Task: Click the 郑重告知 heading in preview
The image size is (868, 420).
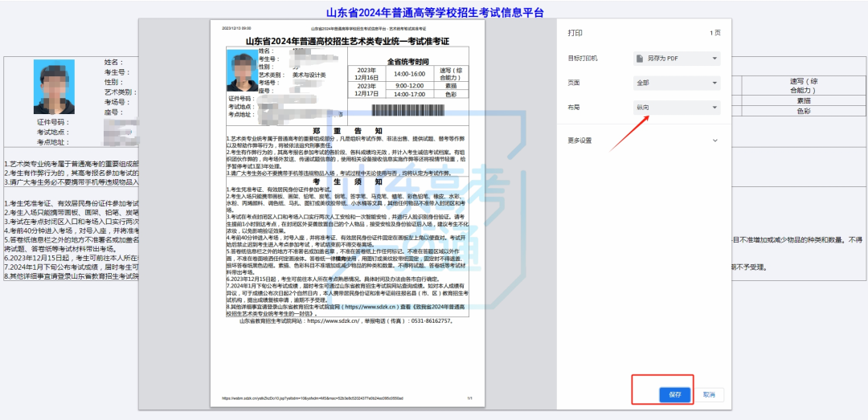Action: pos(347,130)
